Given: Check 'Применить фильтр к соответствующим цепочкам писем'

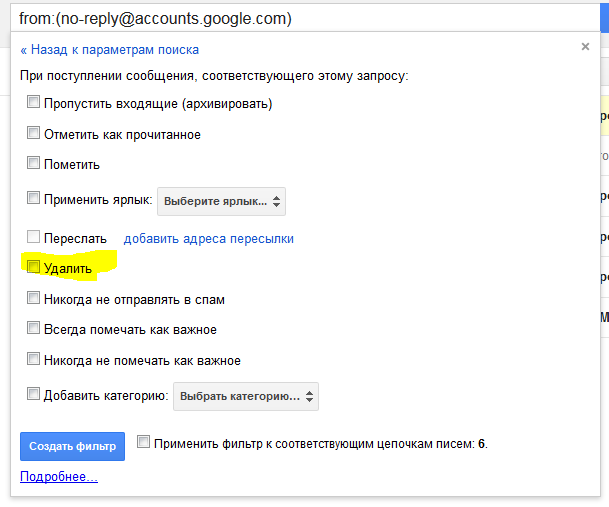Looking at the screenshot, I should click(x=144, y=441).
